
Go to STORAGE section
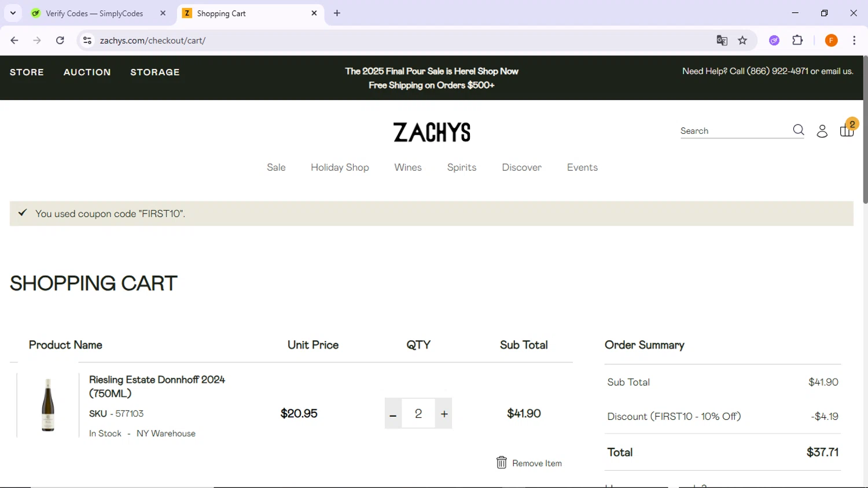[x=155, y=72]
